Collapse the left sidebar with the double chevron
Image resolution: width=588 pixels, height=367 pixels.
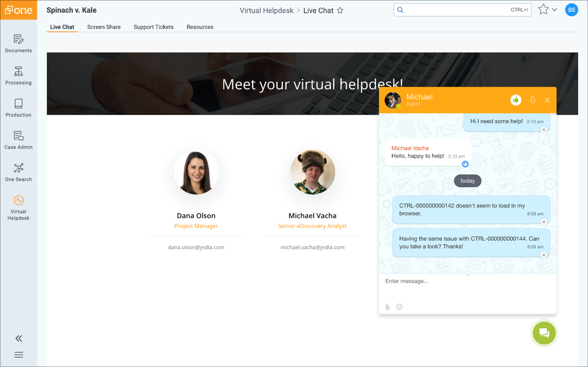coord(18,338)
